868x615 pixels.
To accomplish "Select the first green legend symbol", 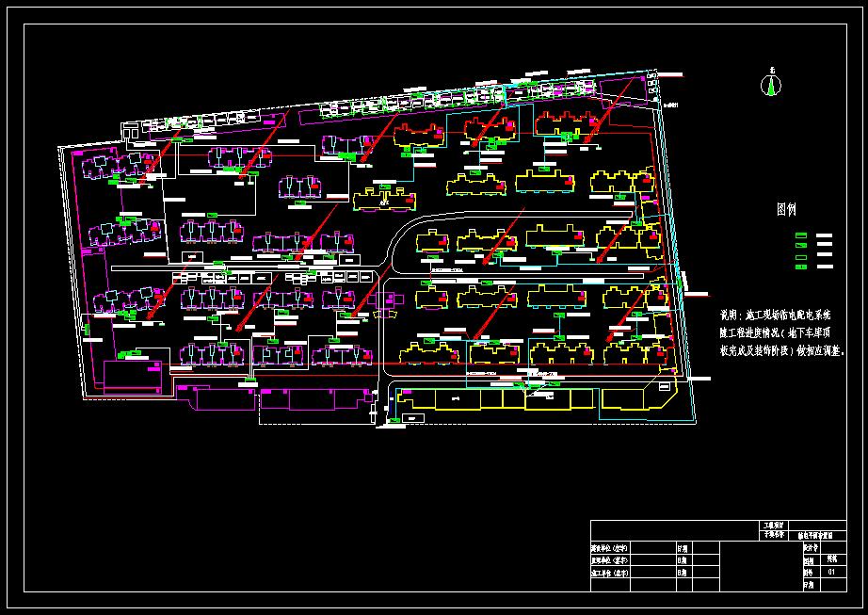I will point(801,235).
